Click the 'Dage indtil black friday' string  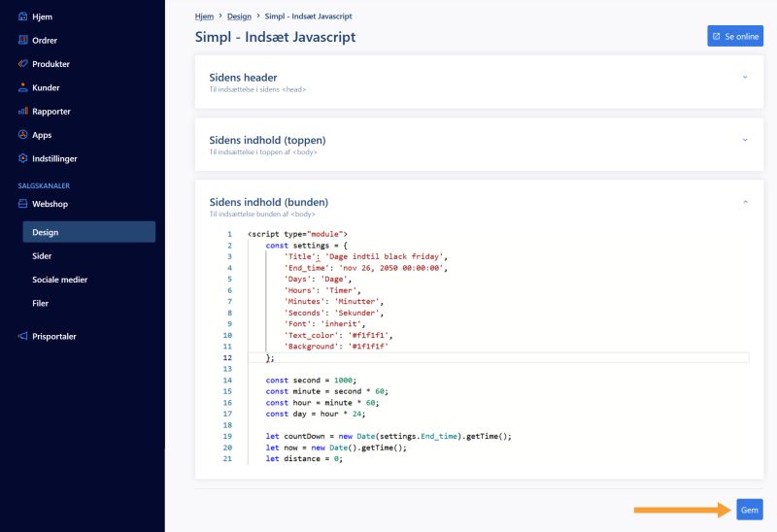pyautogui.click(x=384, y=256)
